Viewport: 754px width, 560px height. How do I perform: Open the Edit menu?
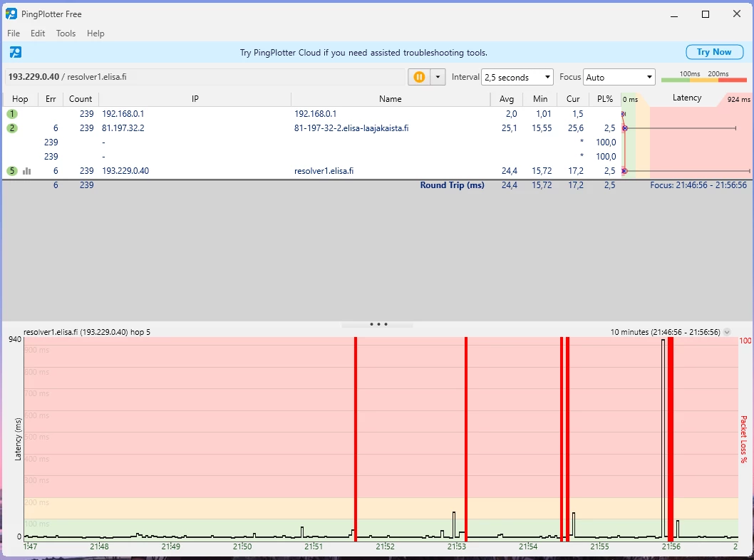(x=38, y=33)
